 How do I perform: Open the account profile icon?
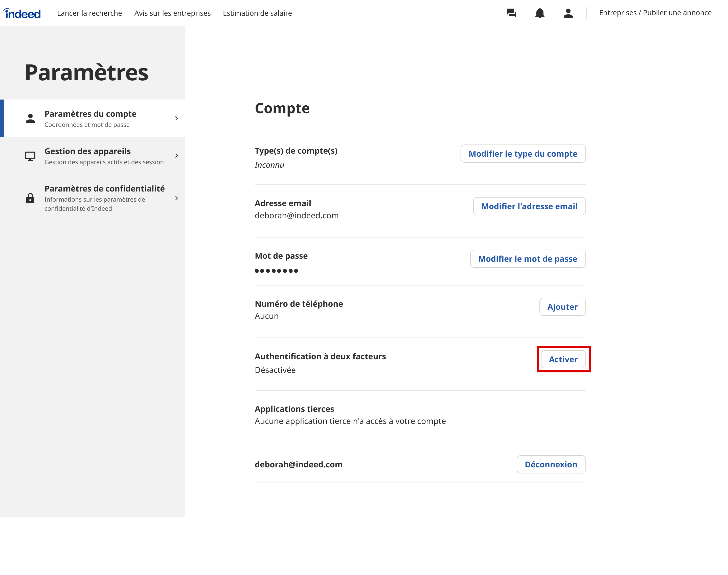coord(568,13)
